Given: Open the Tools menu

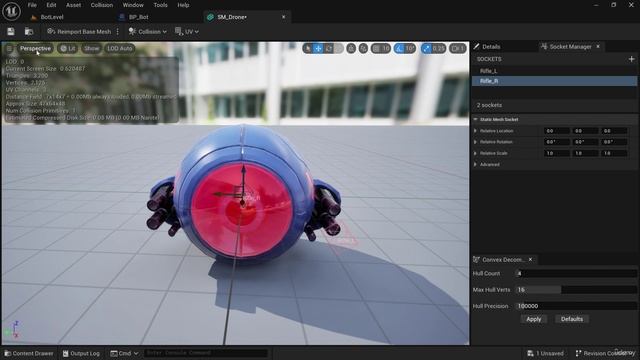Looking at the screenshot, I should tap(160, 5).
